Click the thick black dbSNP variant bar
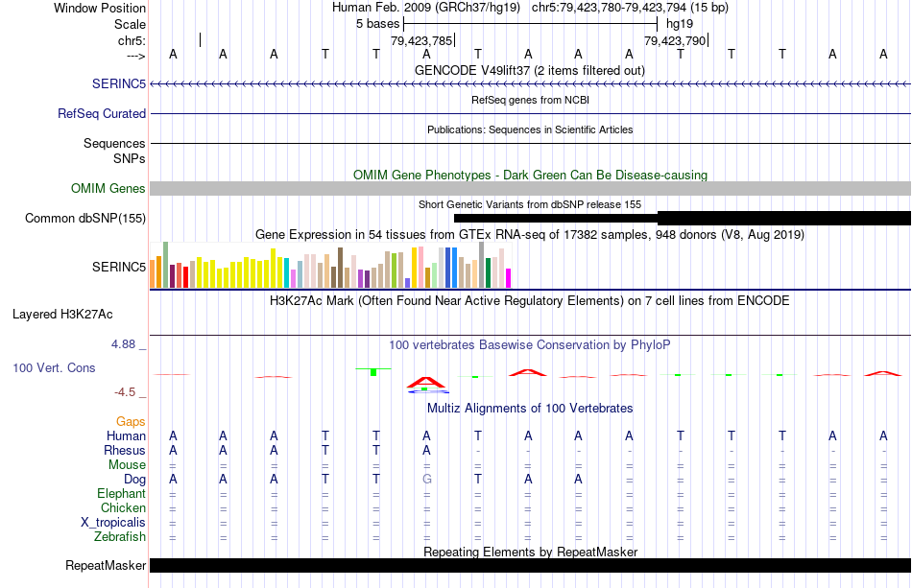 tap(784, 218)
